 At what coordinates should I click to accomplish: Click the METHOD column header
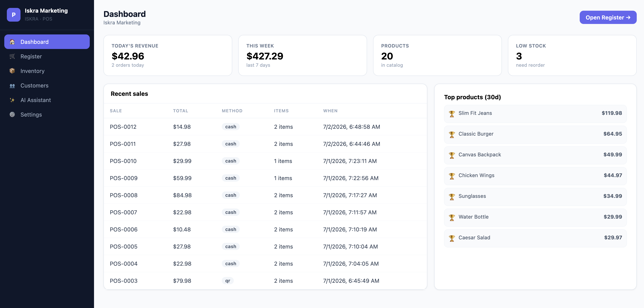click(x=232, y=111)
